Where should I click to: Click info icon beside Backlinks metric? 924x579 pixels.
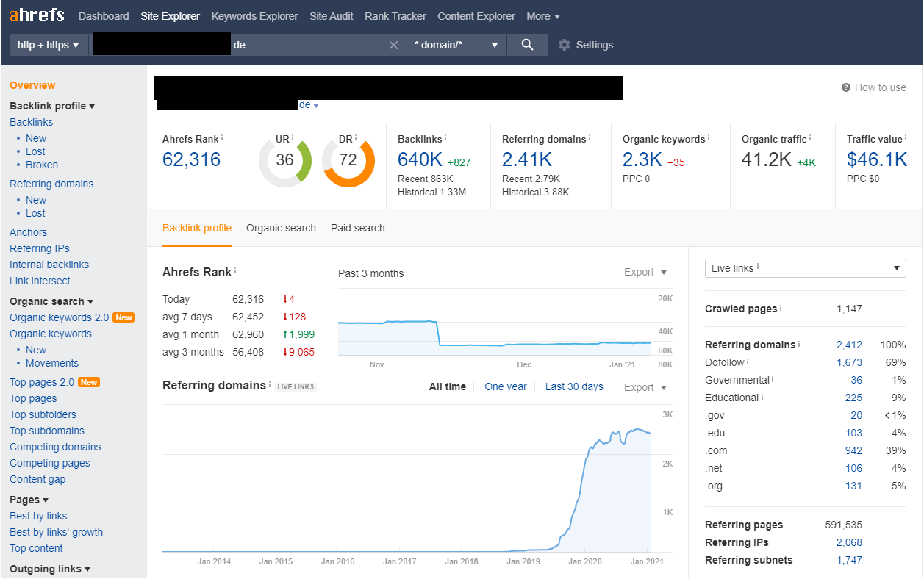(445, 137)
